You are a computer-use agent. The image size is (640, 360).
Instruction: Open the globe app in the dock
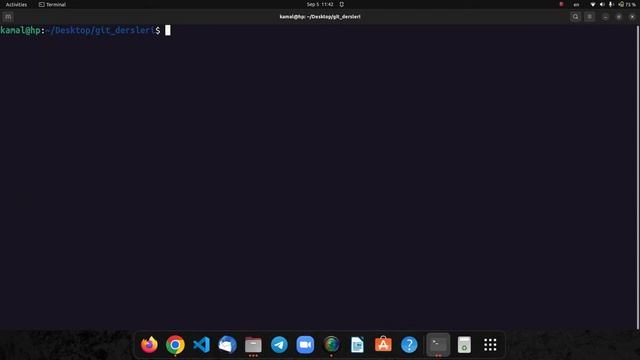pos(331,344)
